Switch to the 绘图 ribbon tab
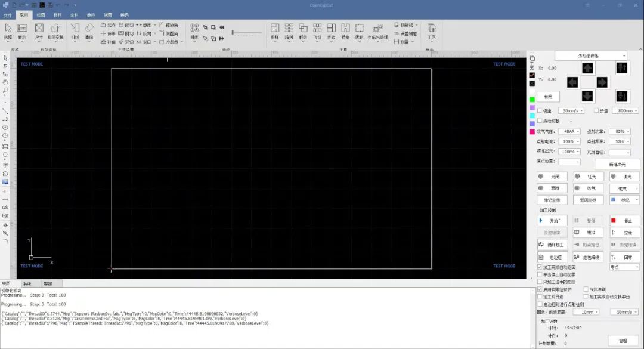 point(41,15)
